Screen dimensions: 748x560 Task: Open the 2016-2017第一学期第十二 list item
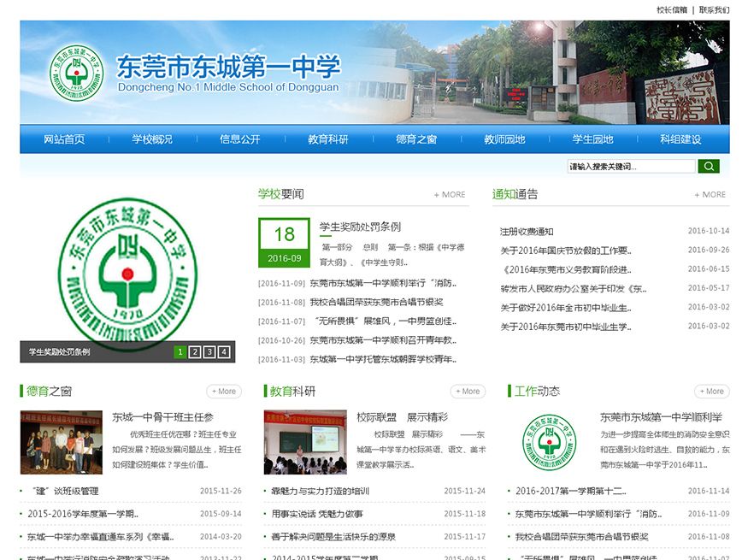click(x=570, y=492)
